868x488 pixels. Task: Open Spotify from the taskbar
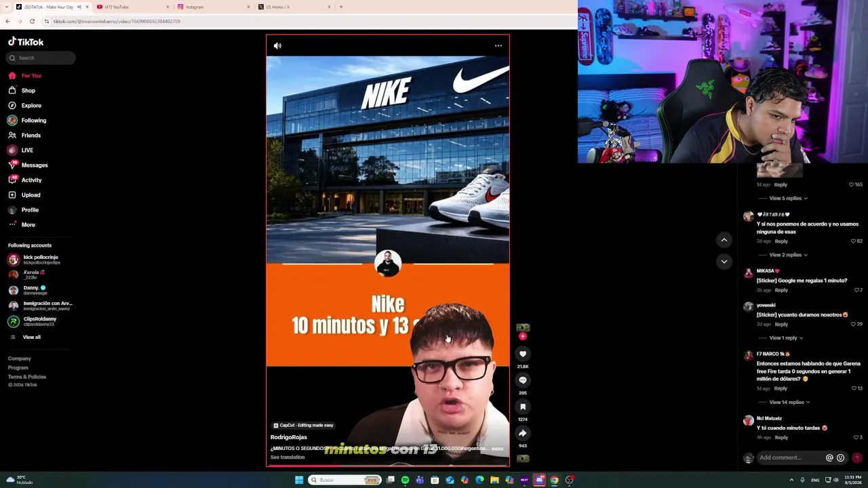coord(405,480)
